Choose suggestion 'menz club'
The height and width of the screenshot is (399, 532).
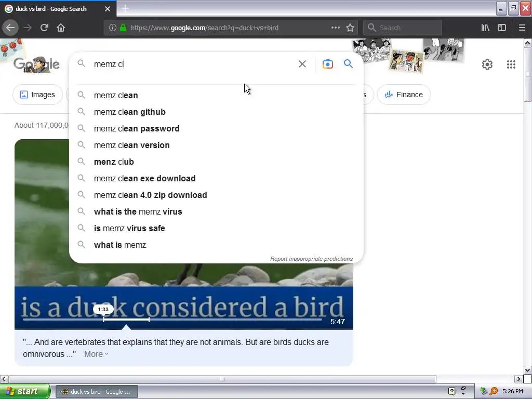[216, 162]
